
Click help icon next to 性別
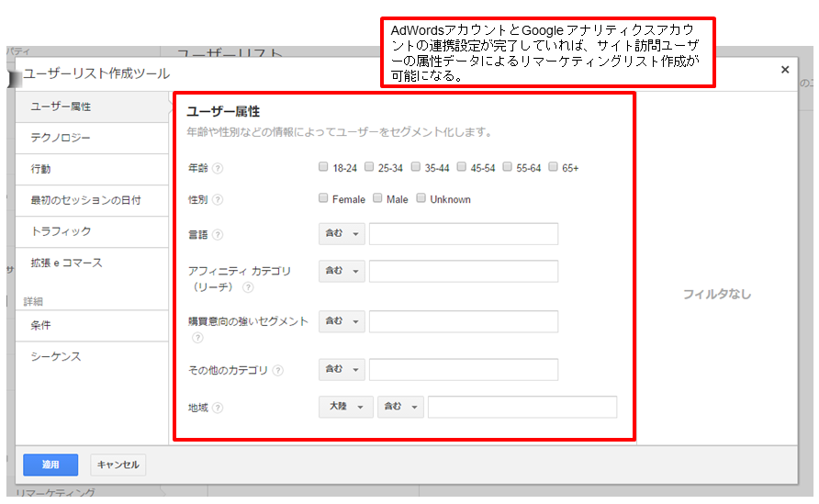[x=218, y=199]
